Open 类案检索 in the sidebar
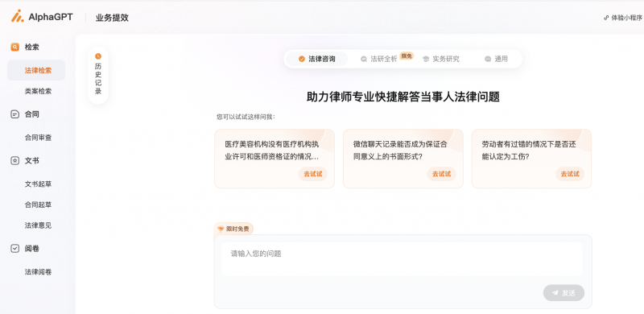 tap(38, 91)
